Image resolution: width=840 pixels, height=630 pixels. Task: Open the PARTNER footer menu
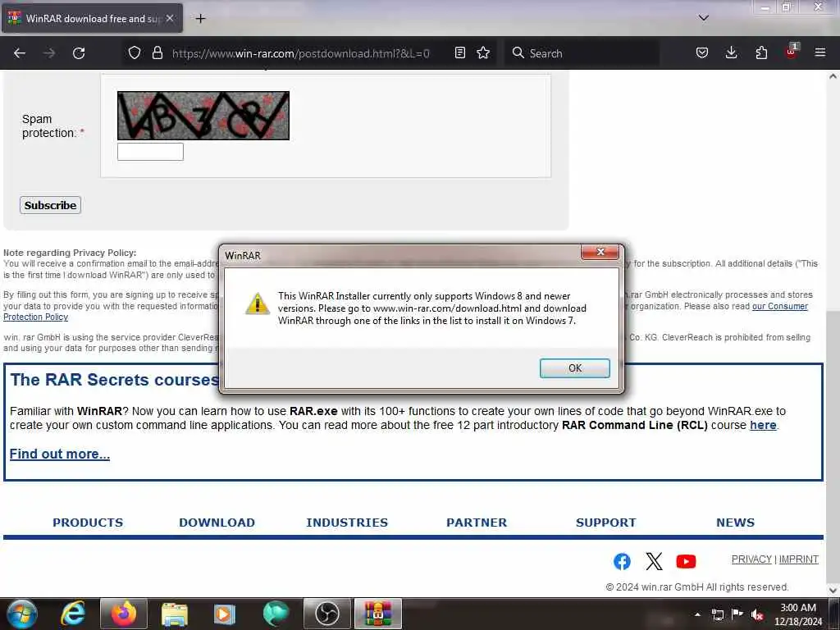tap(477, 523)
